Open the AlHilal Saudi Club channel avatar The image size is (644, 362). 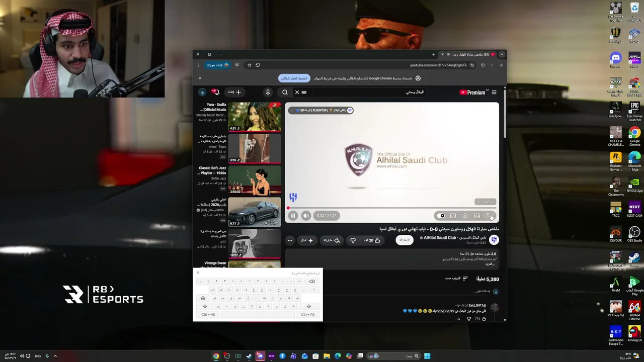(494, 240)
